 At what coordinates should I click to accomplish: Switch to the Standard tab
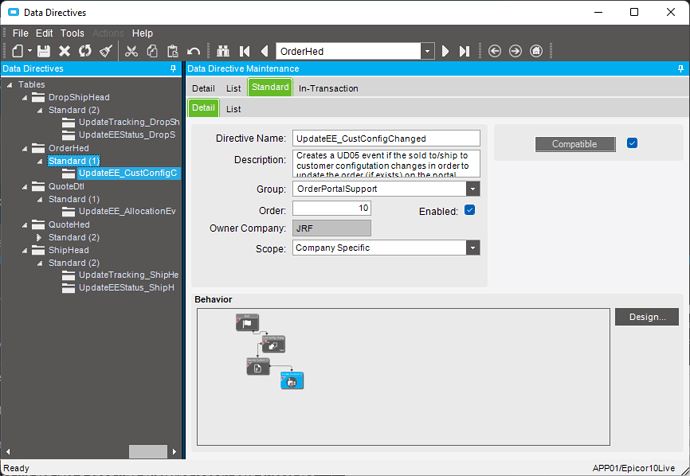pos(270,87)
